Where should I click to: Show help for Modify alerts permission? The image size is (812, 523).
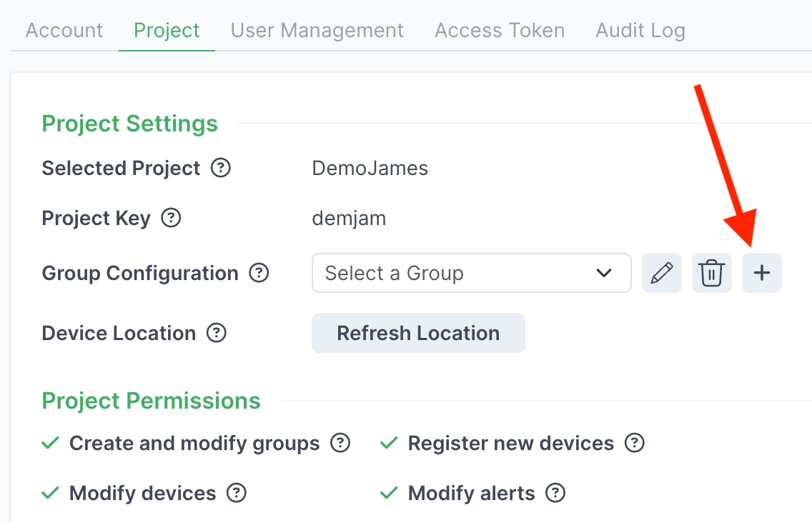[x=555, y=493]
